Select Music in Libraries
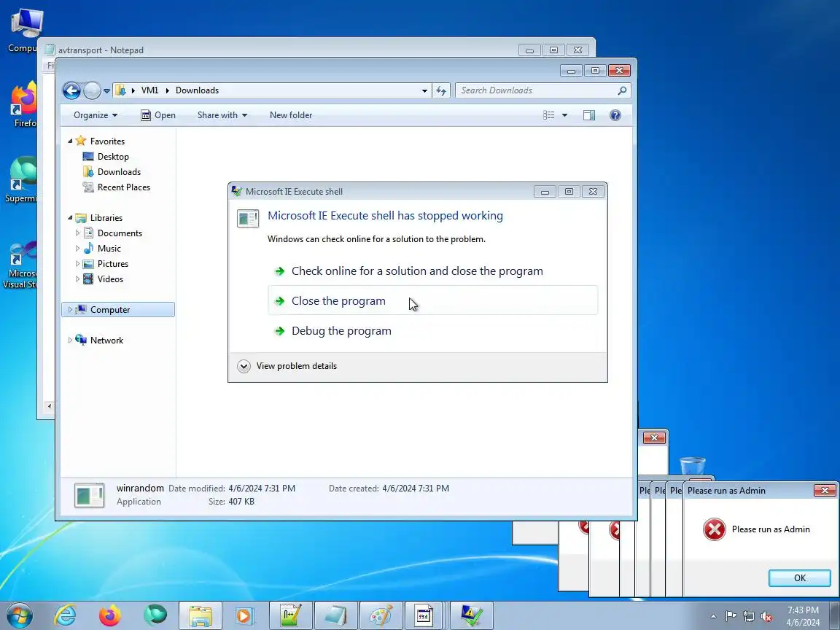840x630 pixels. (x=109, y=249)
